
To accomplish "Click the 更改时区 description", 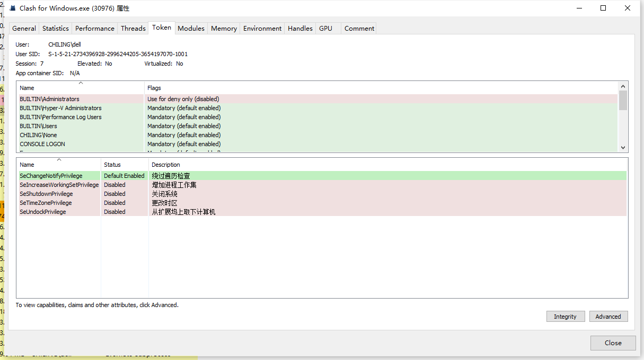I will pos(165,203).
